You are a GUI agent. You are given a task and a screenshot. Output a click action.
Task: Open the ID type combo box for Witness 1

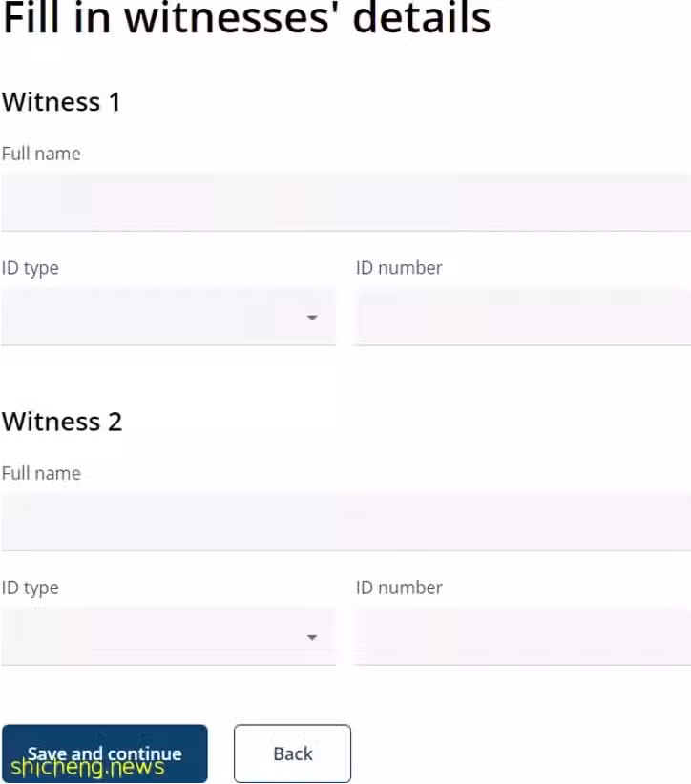(x=168, y=317)
